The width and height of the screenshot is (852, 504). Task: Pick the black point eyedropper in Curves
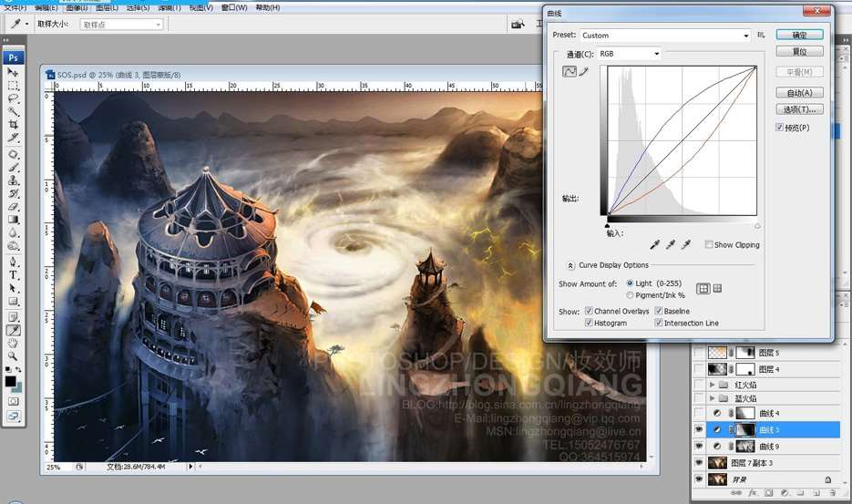[x=653, y=244]
